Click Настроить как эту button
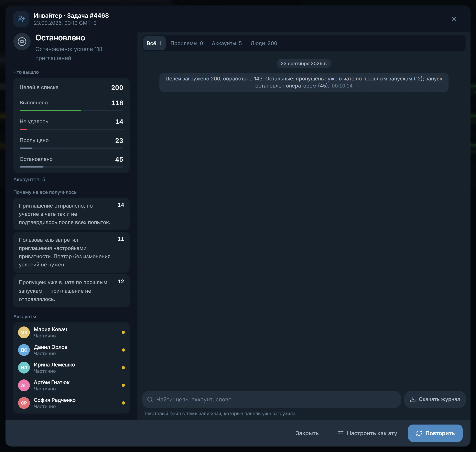476x452 pixels. coord(367,433)
